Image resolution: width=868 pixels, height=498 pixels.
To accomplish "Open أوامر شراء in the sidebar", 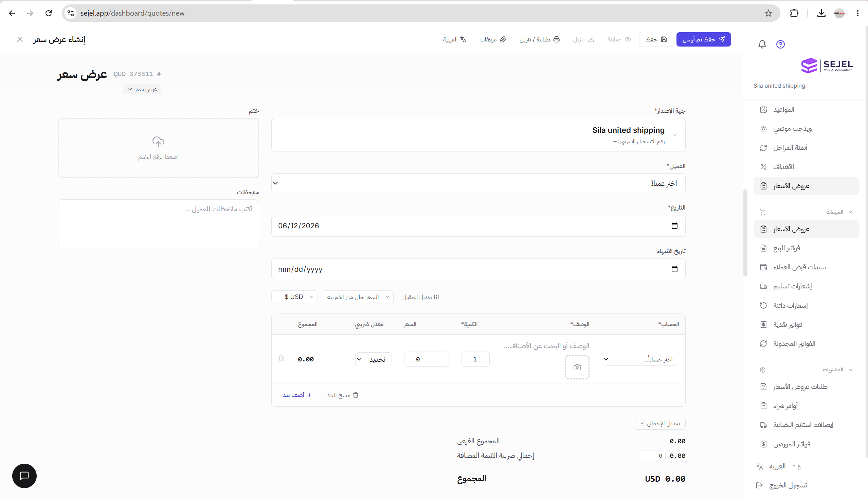I will [x=806, y=406].
